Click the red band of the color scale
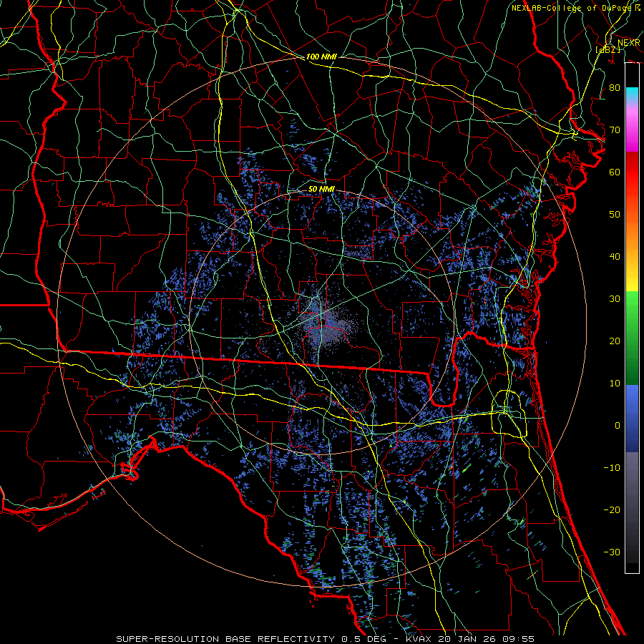The image size is (644, 644). pos(632,172)
